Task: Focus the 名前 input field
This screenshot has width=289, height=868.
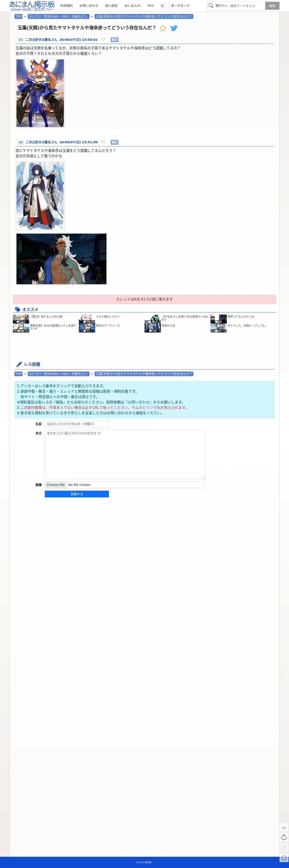Action: [x=77, y=424]
